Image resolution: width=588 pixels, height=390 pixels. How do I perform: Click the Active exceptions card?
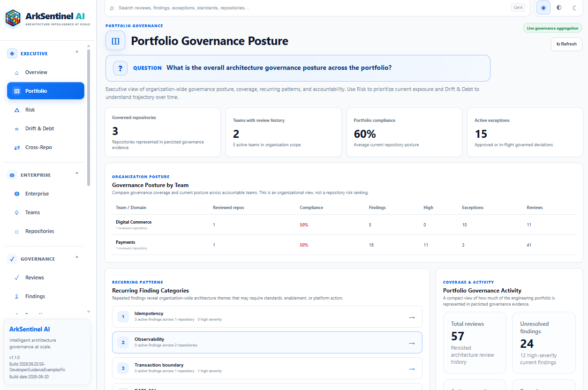525,132
